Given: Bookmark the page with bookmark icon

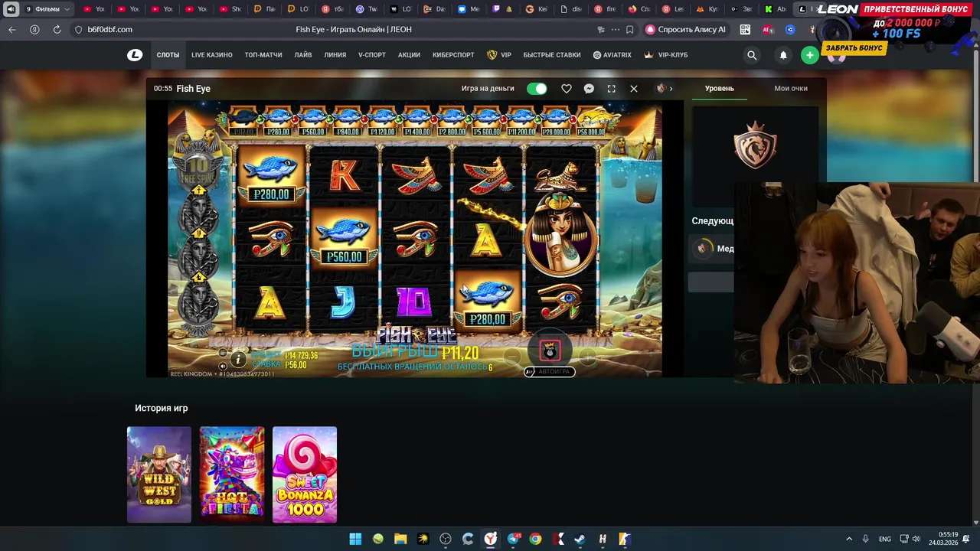Looking at the screenshot, I should [629, 29].
